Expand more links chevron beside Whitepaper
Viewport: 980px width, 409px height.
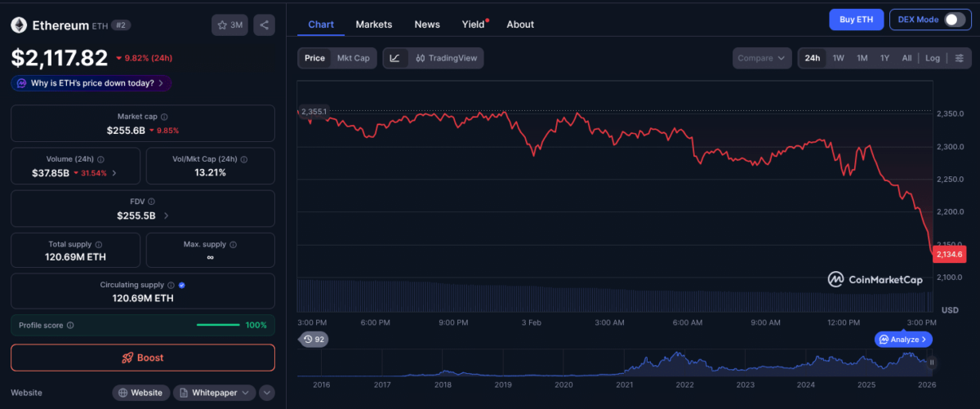267,393
